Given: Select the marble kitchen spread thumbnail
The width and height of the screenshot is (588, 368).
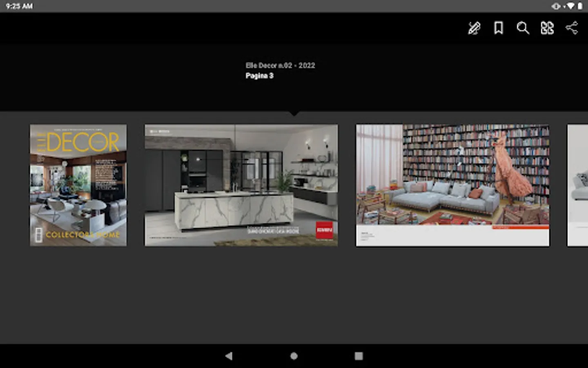Looking at the screenshot, I should pos(241,185).
